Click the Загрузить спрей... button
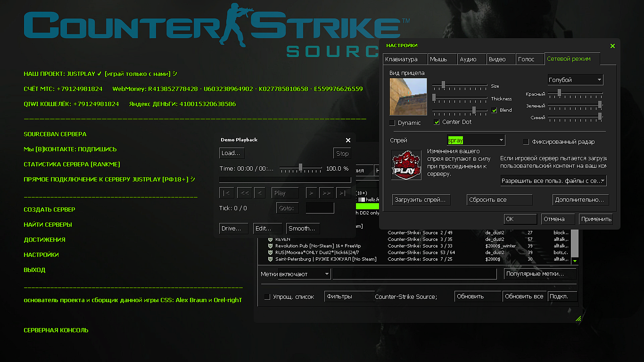Image resolution: width=644 pixels, height=362 pixels. coord(421,200)
